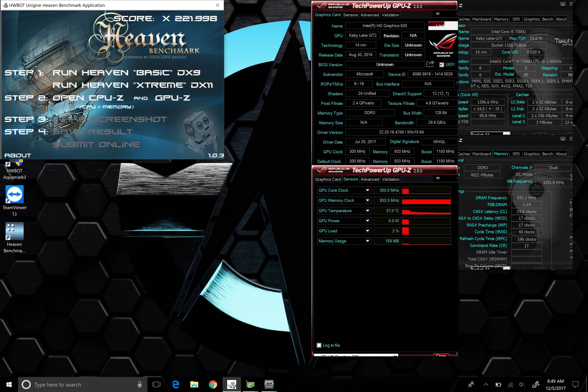Click the microphone icon in search box

140,384
